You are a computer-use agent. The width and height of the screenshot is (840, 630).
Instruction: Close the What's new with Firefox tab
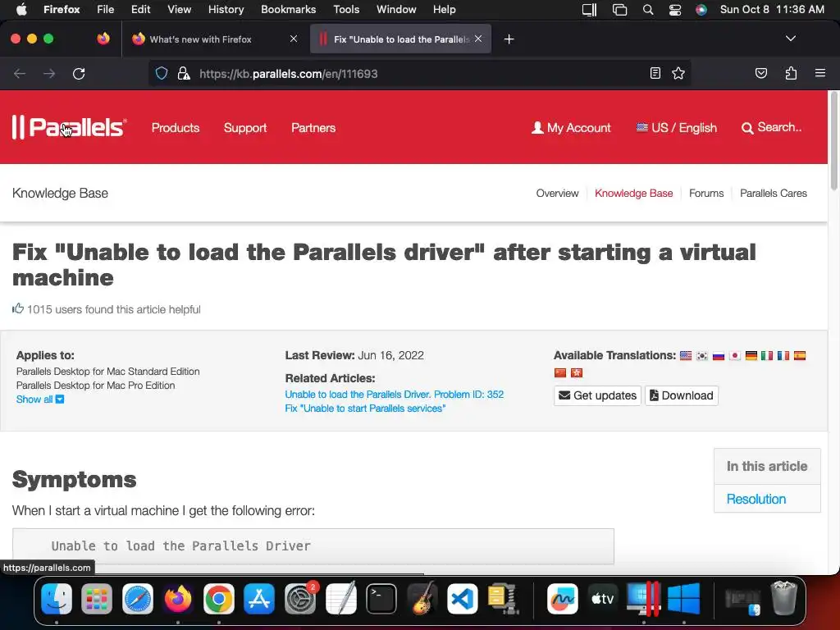point(294,39)
